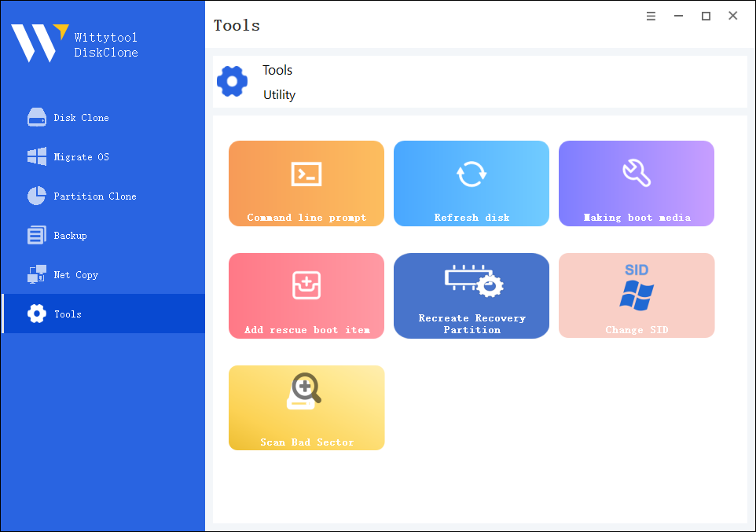Click the Partition Clone pie icon
756x532 pixels.
pyautogui.click(x=37, y=196)
